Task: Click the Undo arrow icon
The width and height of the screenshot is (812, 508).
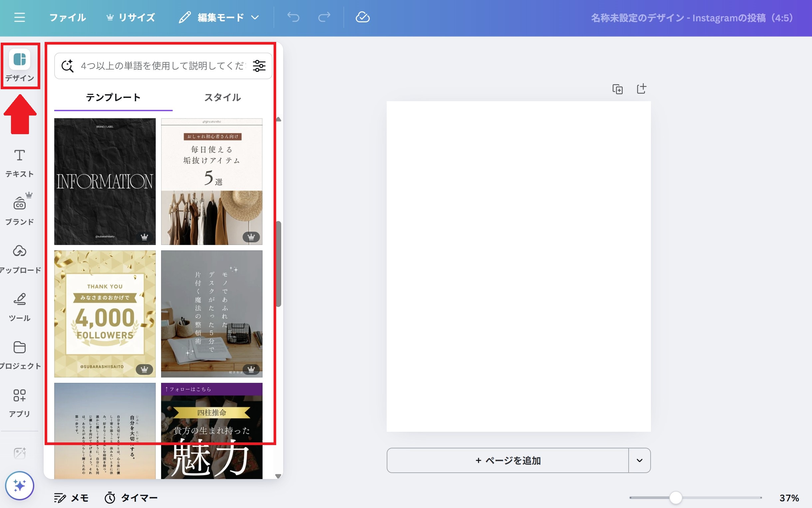Action: click(x=293, y=17)
